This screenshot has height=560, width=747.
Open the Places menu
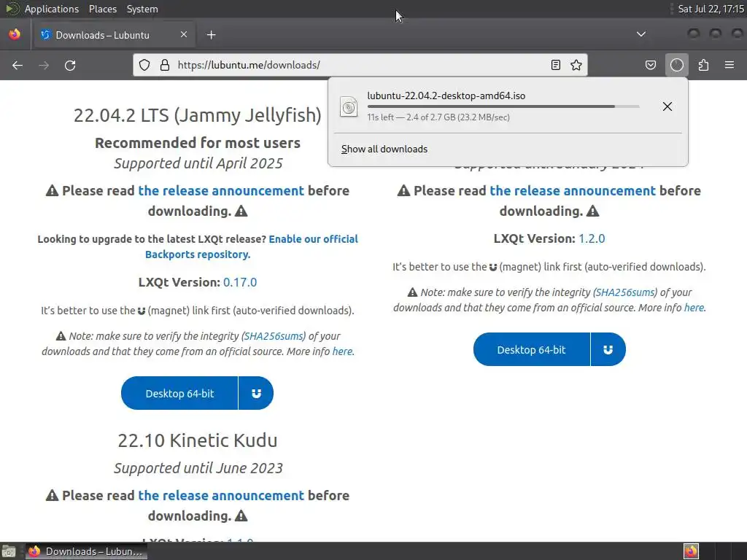point(102,9)
